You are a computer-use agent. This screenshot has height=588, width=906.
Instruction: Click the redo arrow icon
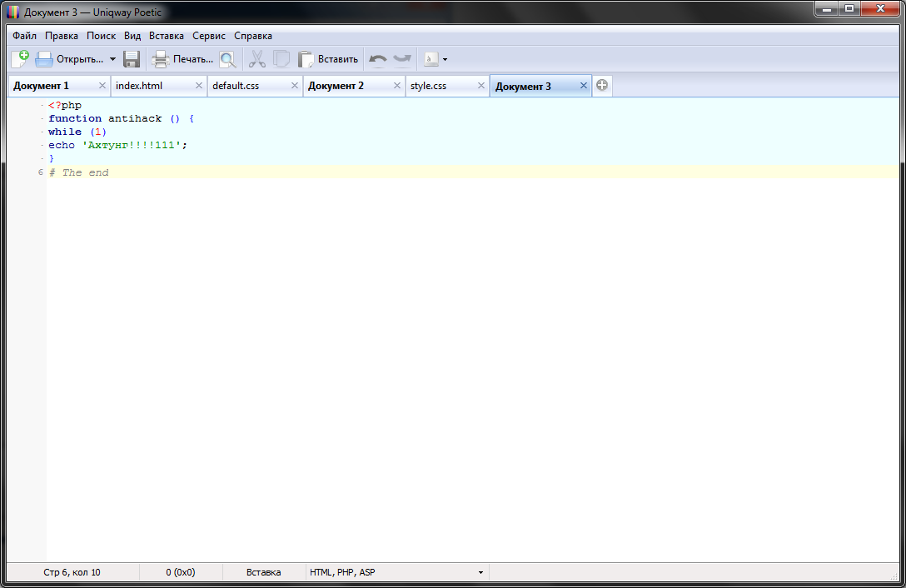tap(402, 59)
